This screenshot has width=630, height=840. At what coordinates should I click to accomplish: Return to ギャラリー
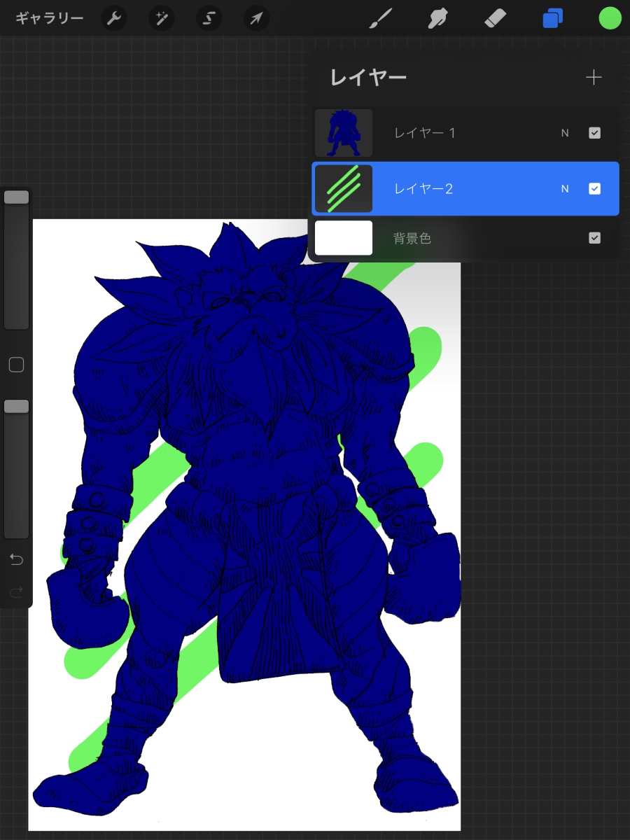pyautogui.click(x=49, y=18)
